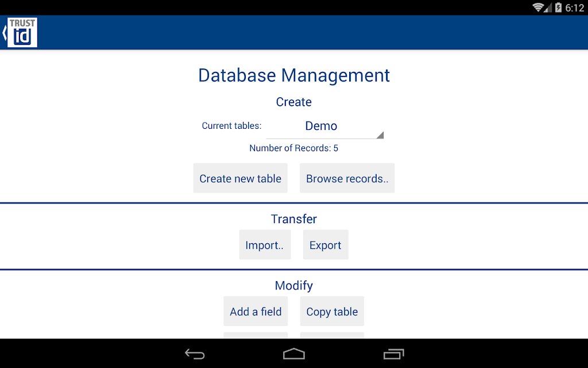Viewport: 588px width, 368px height.
Task: Click the Transfer section heading
Action: coord(294,219)
